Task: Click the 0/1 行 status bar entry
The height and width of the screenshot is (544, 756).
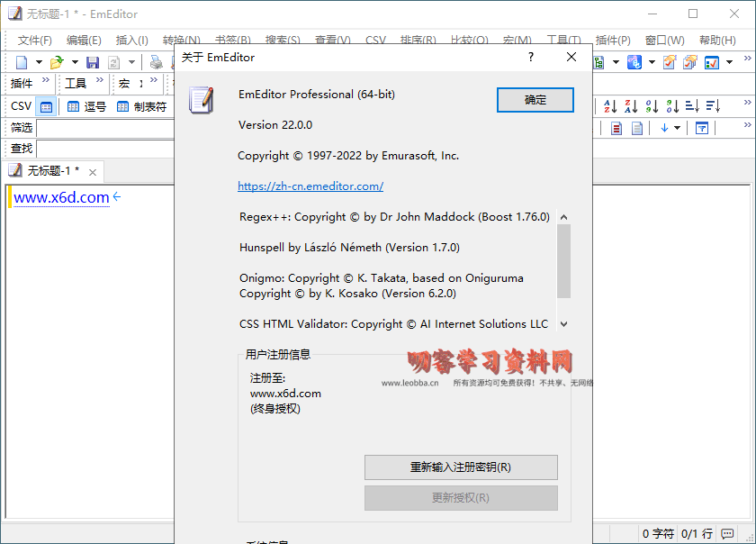Action: click(x=697, y=533)
